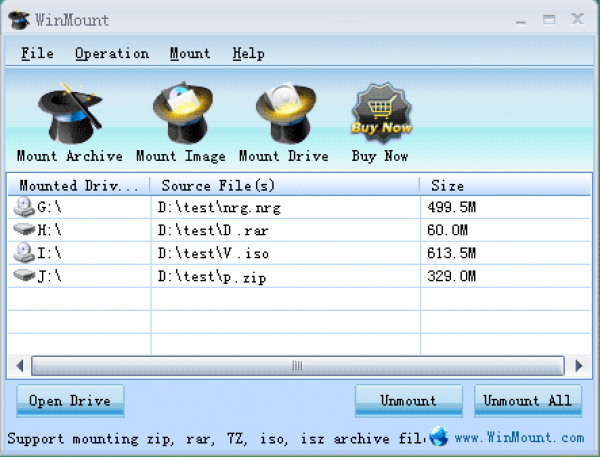
Task: Open the File menu
Action: click(x=37, y=54)
